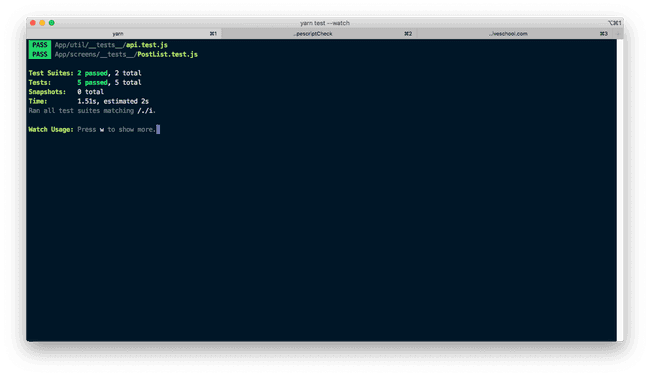
Task: Click the window title 'yarn test --watch'
Action: pos(325,23)
